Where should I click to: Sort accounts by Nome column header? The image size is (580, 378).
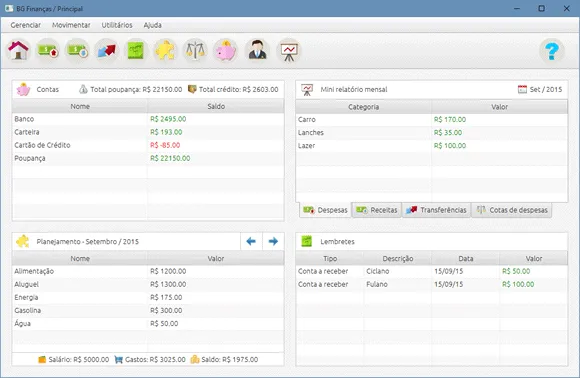tap(80, 106)
